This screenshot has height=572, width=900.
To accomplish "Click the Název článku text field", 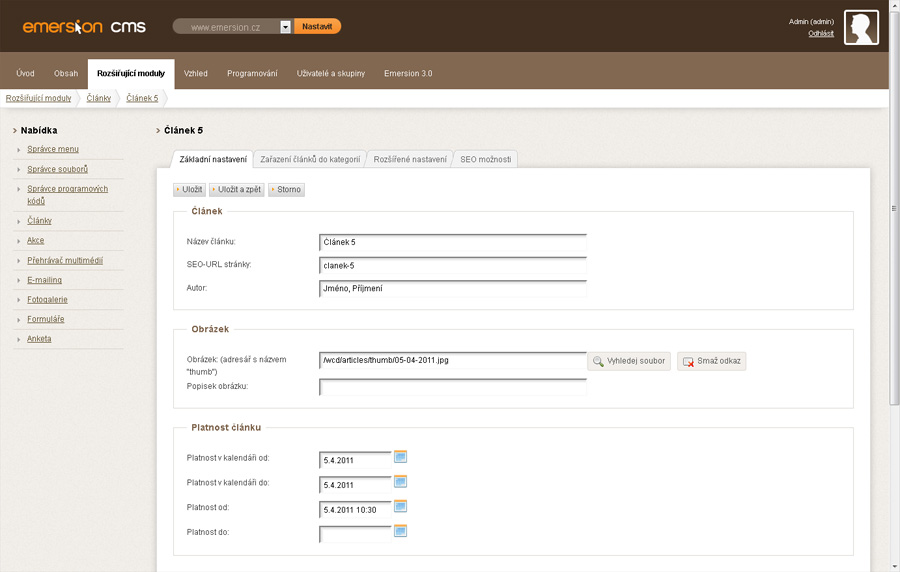I will pos(452,242).
